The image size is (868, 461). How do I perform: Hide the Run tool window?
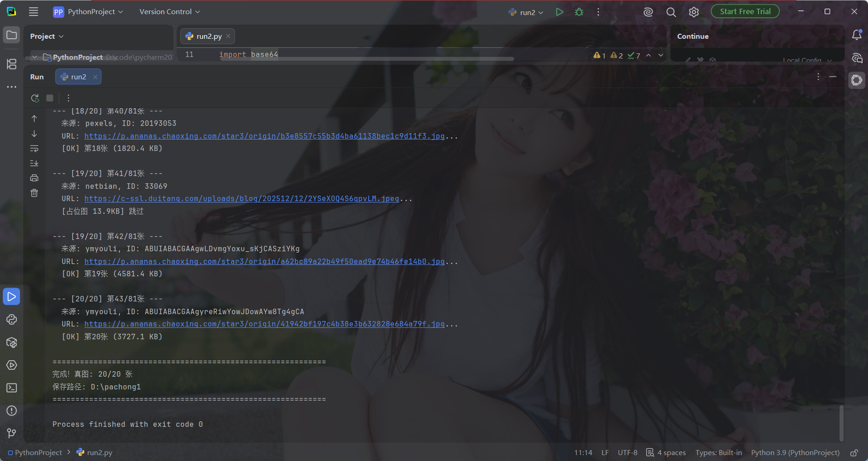click(833, 77)
